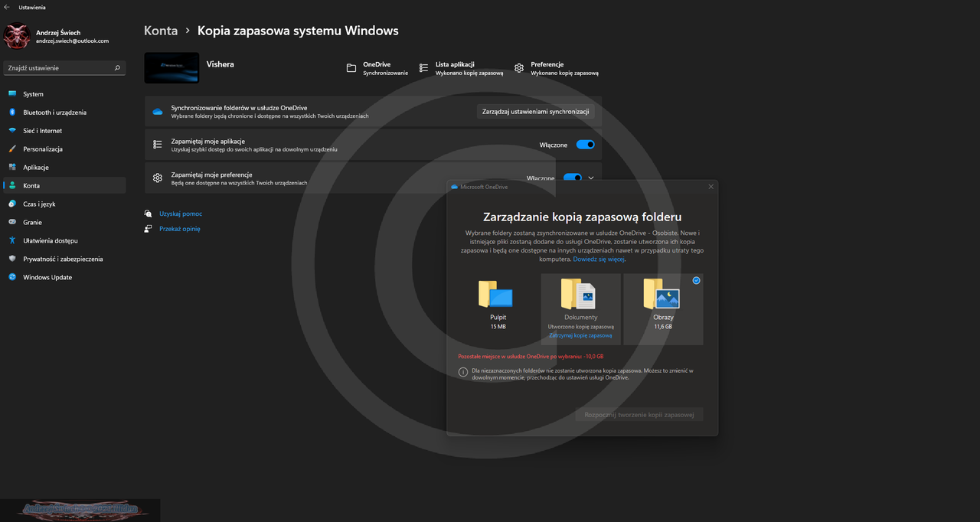
Task: Click the Granie controller icon
Action: click(x=12, y=223)
